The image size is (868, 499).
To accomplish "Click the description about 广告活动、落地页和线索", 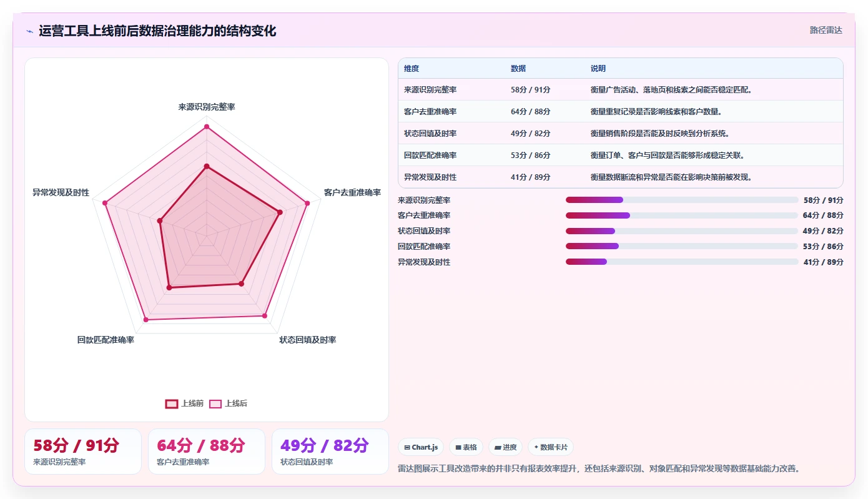I will pyautogui.click(x=672, y=90).
